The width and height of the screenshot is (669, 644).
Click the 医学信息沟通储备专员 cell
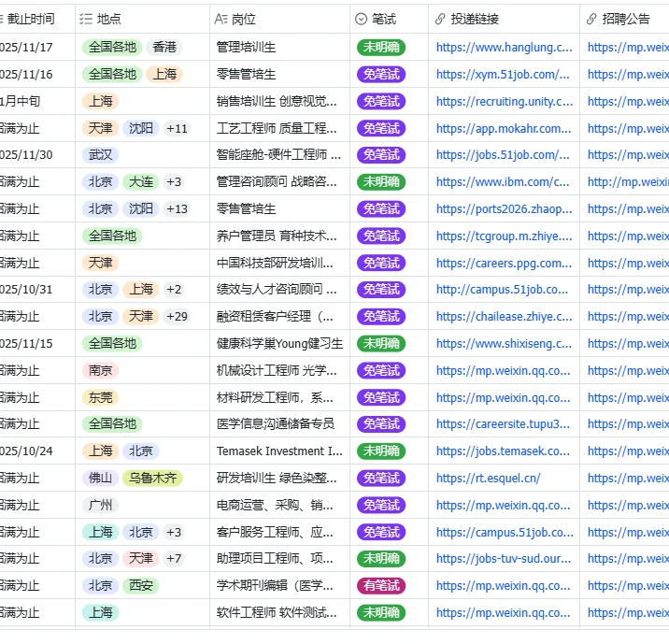(x=280, y=423)
